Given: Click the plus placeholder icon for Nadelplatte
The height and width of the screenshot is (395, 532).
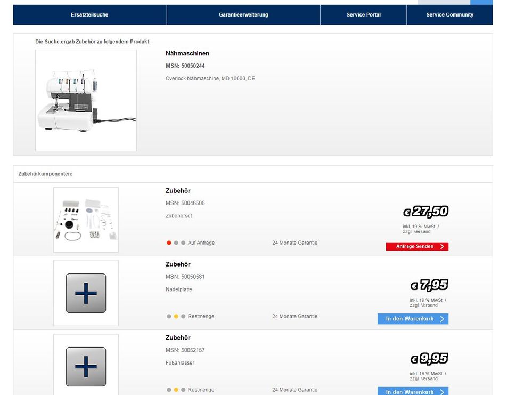Looking at the screenshot, I should [x=86, y=293].
